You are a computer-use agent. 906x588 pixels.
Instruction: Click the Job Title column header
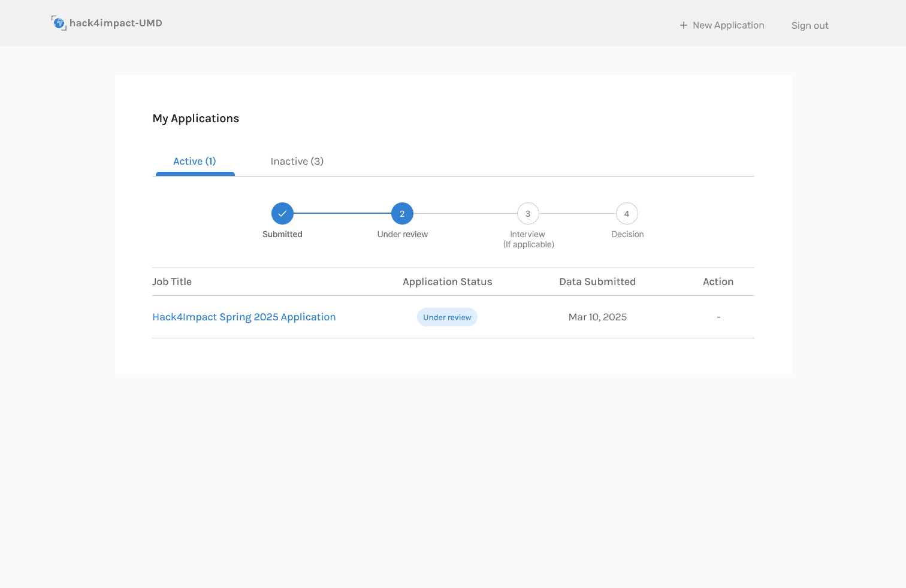coord(172,281)
